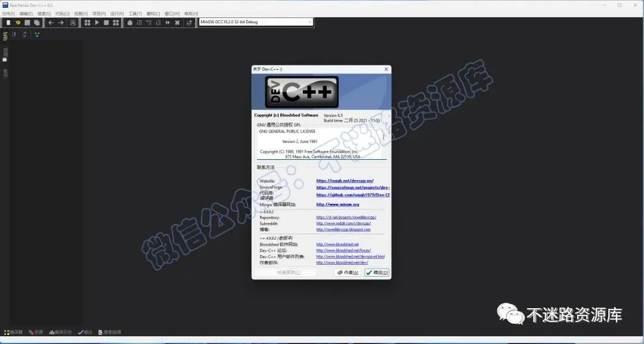This screenshot has height=344, width=644.
Task: Click the Step Over debug icon
Action: tap(139, 23)
